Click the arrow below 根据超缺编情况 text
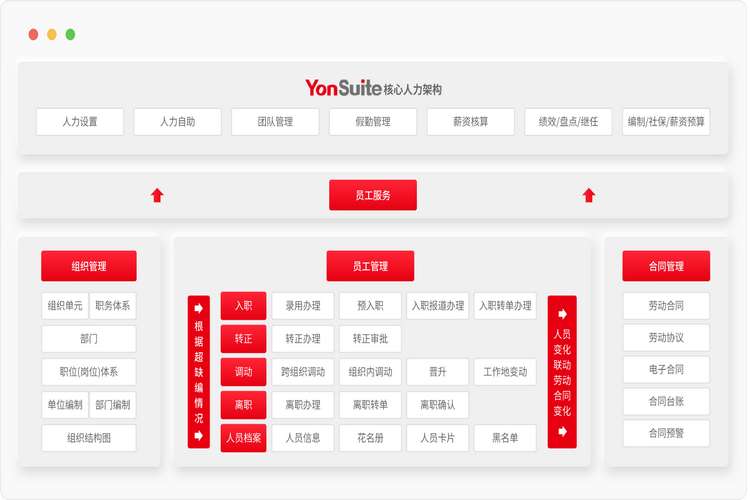The image size is (750, 500). pyautogui.click(x=198, y=435)
